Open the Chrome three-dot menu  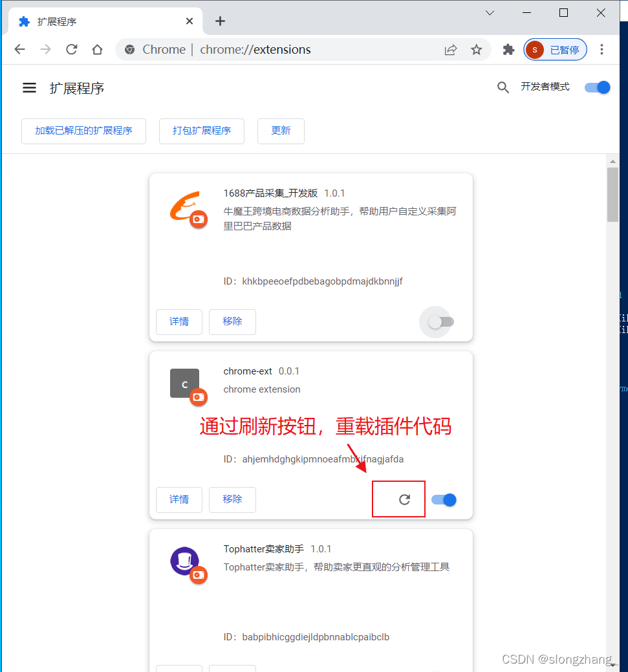click(602, 49)
